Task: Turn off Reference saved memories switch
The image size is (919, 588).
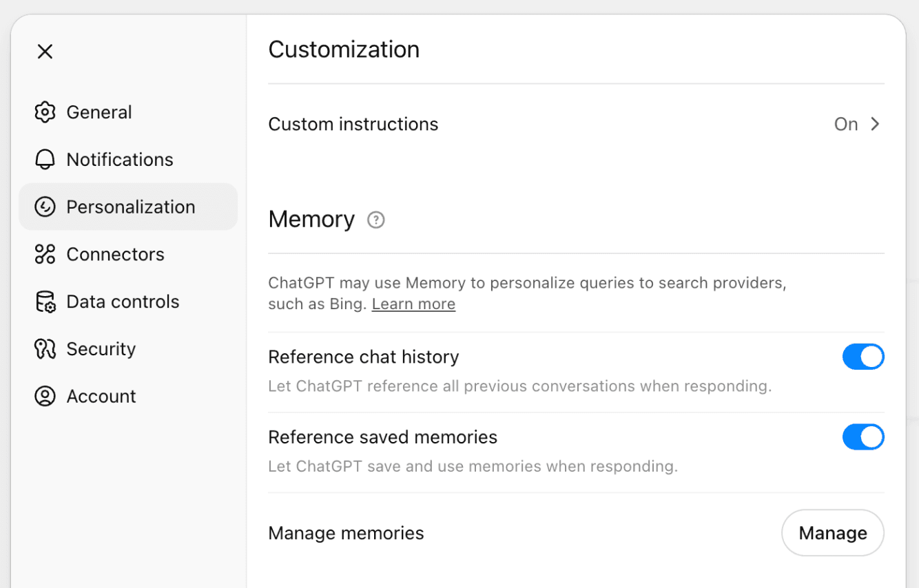Action: coord(863,437)
